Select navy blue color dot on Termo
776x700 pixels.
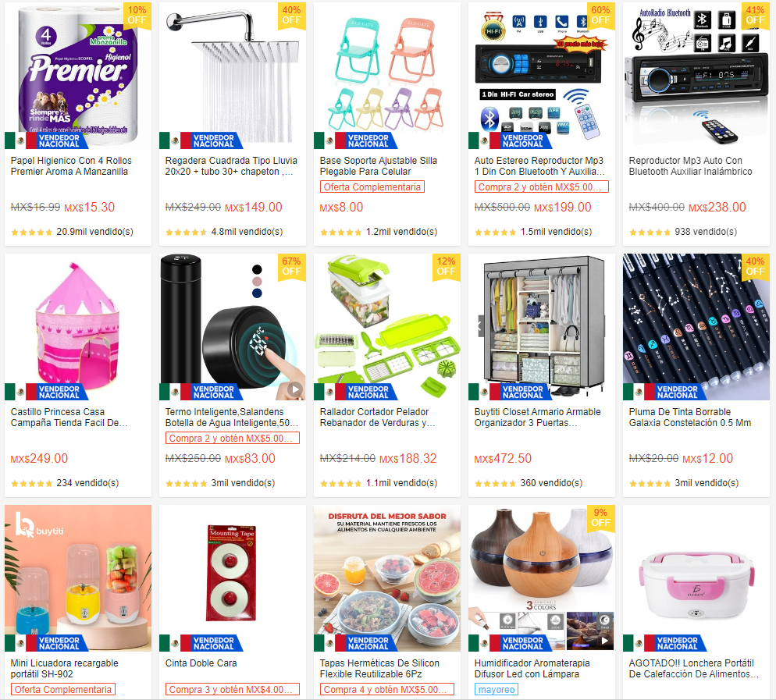(x=257, y=293)
